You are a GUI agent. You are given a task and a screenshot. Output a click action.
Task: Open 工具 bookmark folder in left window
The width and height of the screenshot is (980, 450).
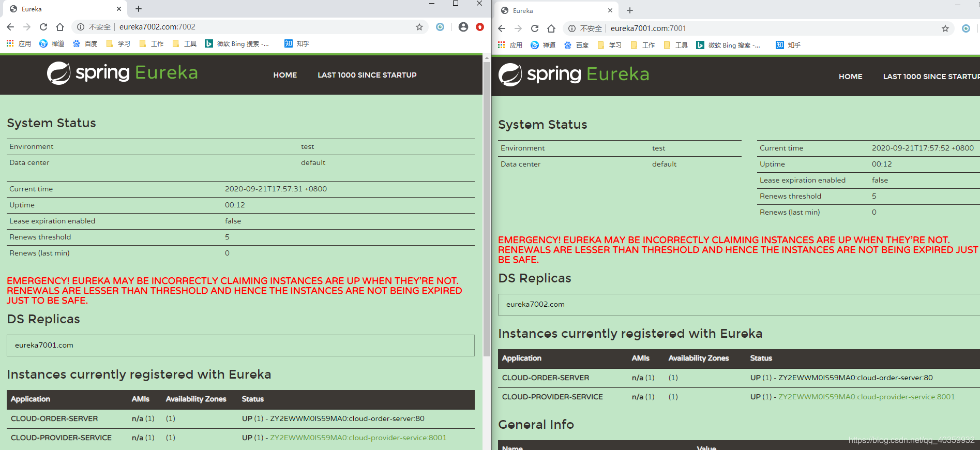184,43
